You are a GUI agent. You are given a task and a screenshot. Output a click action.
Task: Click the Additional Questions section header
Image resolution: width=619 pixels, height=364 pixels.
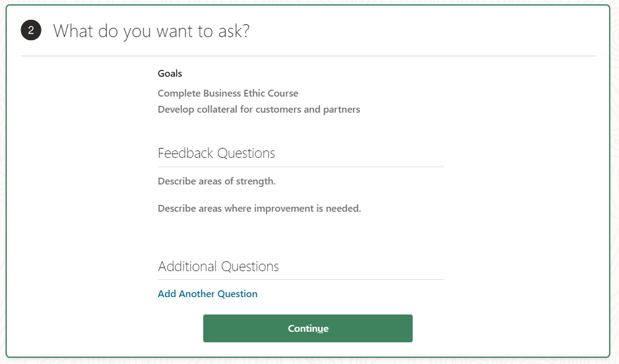[x=219, y=266]
